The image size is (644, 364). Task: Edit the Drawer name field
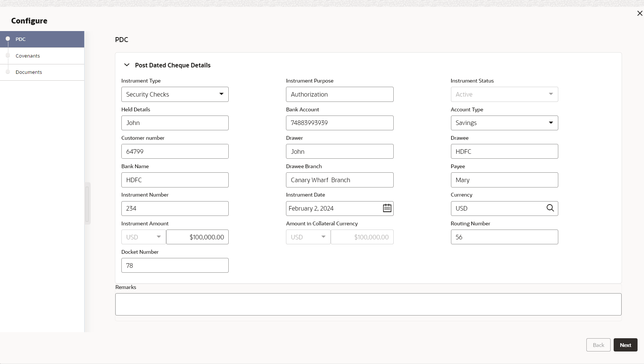340,152
